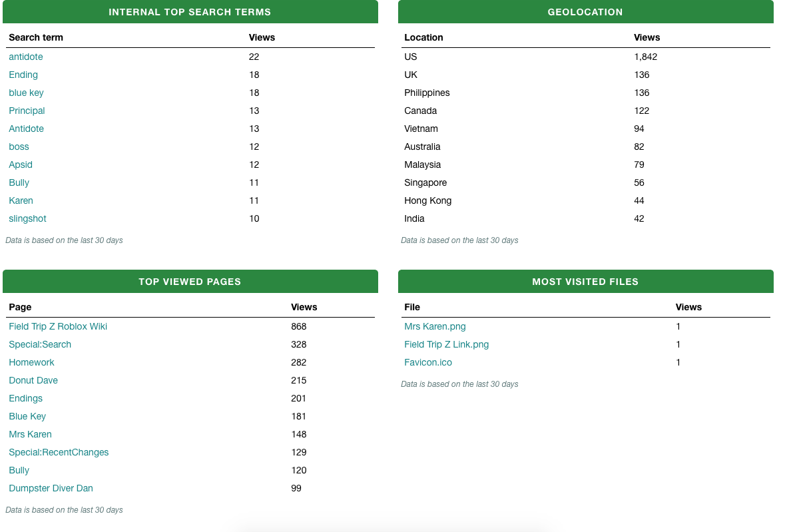Click the Field Trip Z Link.png file
This screenshot has height=532, width=789.
coord(446,345)
